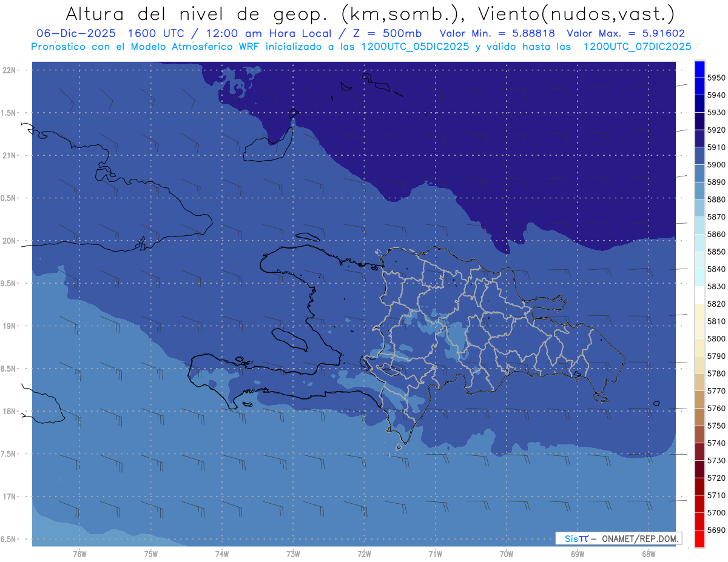The image size is (728, 562).
Task: Click the color bar value '5910'
Action: (x=716, y=147)
